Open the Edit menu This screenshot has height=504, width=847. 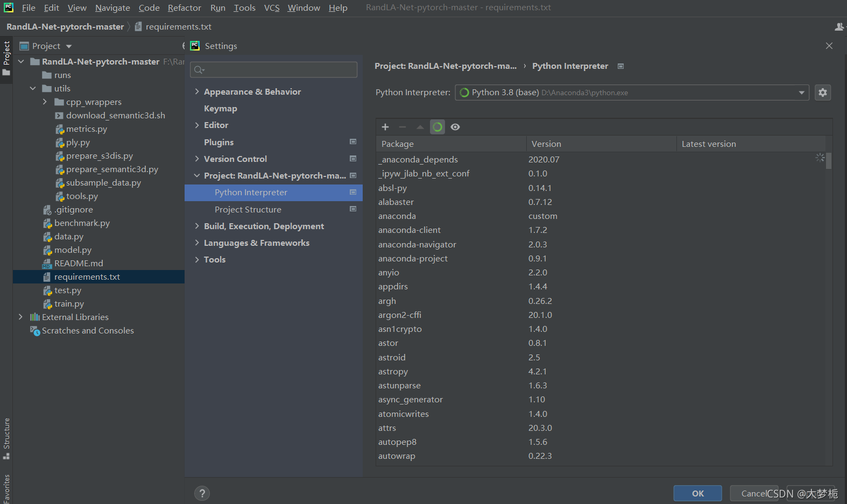tap(52, 8)
